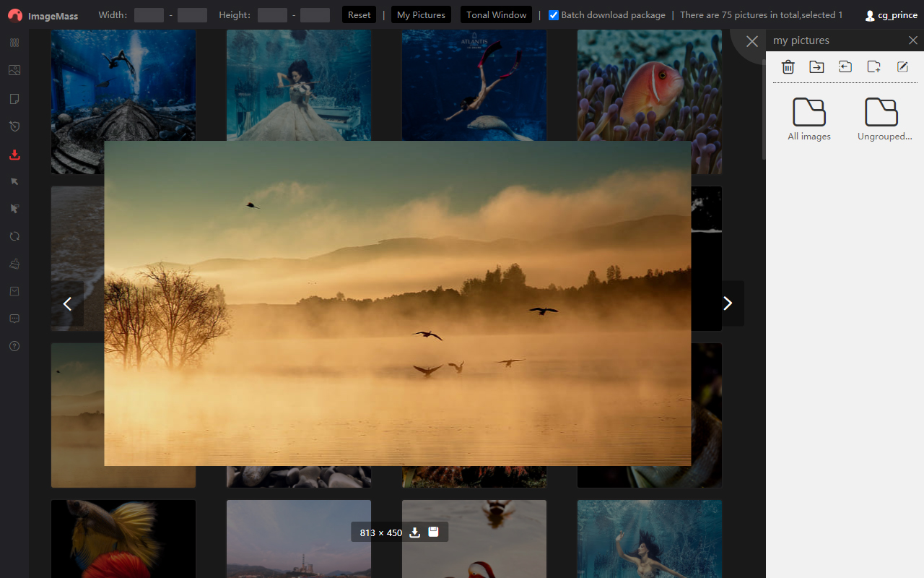
Task: Open the All images folder
Action: [809, 119]
